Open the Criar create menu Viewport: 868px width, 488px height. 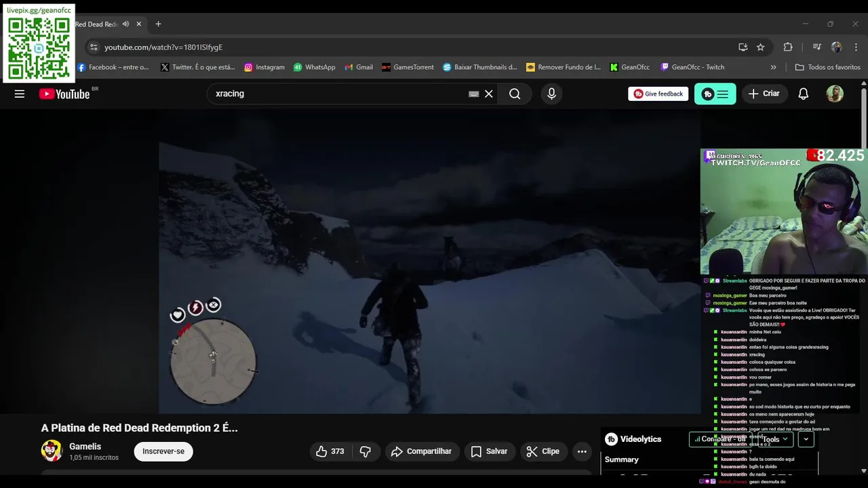coord(764,94)
